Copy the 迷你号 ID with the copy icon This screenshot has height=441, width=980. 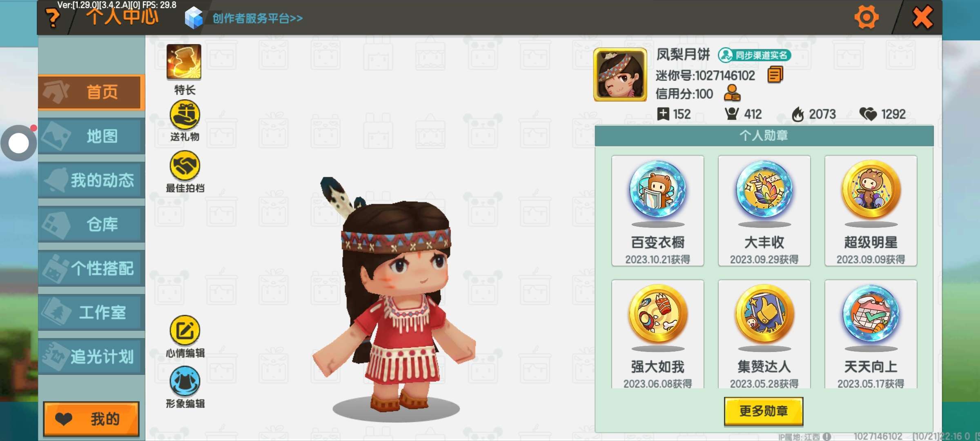pyautogui.click(x=775, y=75)
